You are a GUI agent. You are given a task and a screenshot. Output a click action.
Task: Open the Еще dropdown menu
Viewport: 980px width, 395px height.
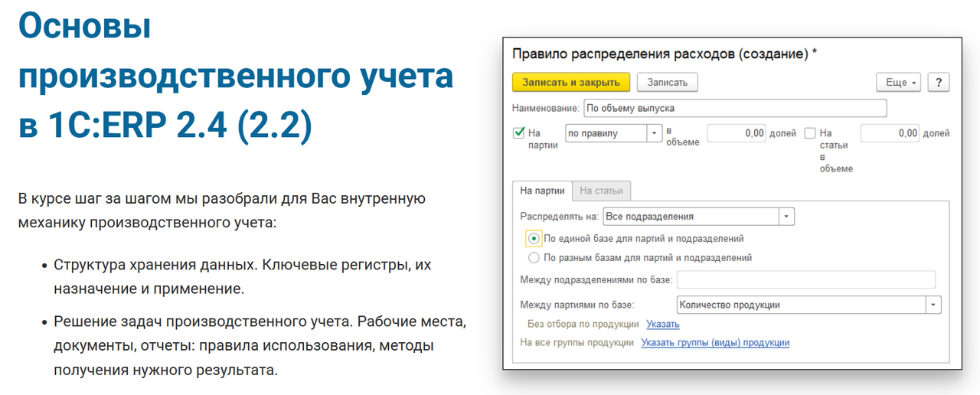(x=898, y=82)
